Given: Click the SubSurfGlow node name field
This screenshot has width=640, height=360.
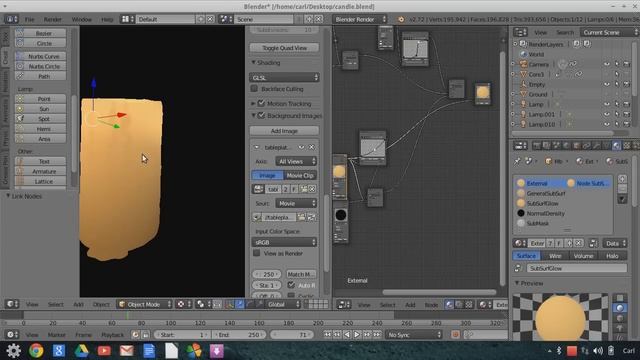Looking at the screenshot, I should [x=577, y=268].
